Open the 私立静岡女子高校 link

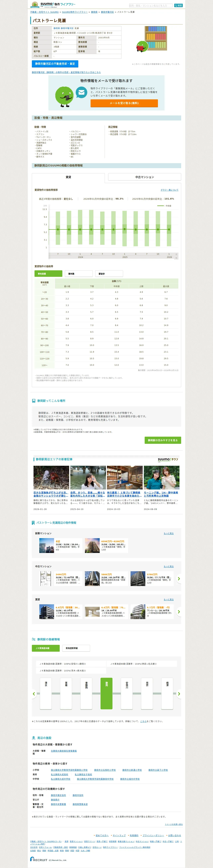pos(83,774)
